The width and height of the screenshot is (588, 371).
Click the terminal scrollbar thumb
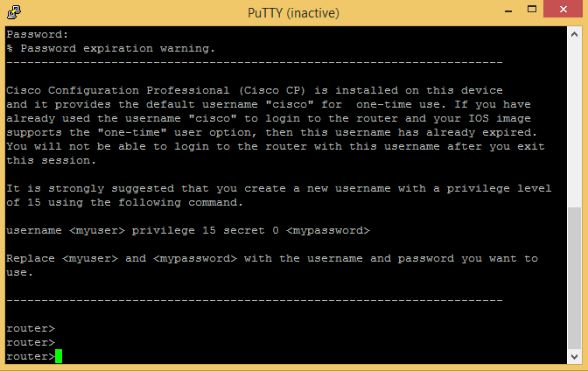[574, 277]
